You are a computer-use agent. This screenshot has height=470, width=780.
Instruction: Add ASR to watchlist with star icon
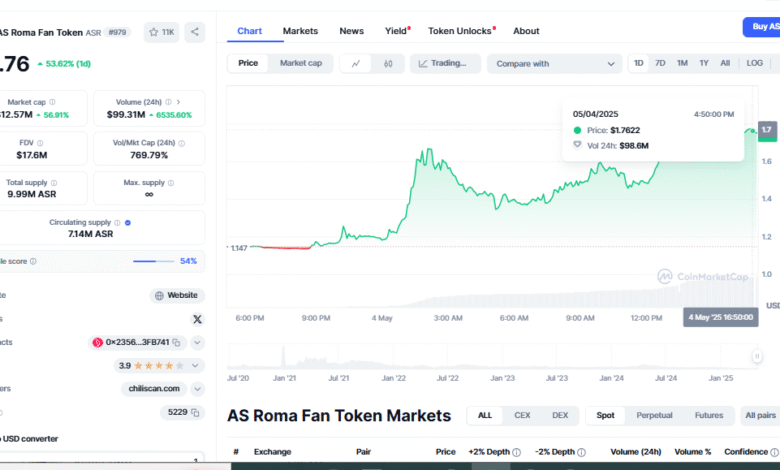click(x=161, y=32)
